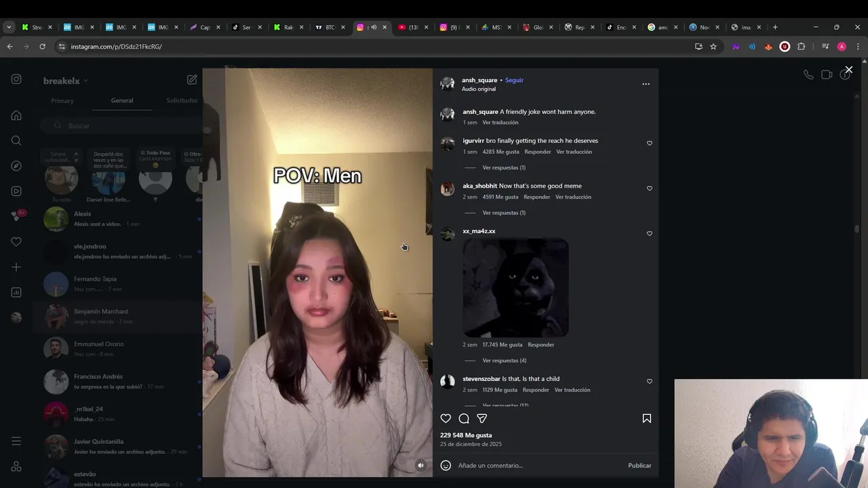Click the Chrome profile avatar
The width and height of the screenshot is (868, 488).
pyautogui.click(x=842, y=47)
